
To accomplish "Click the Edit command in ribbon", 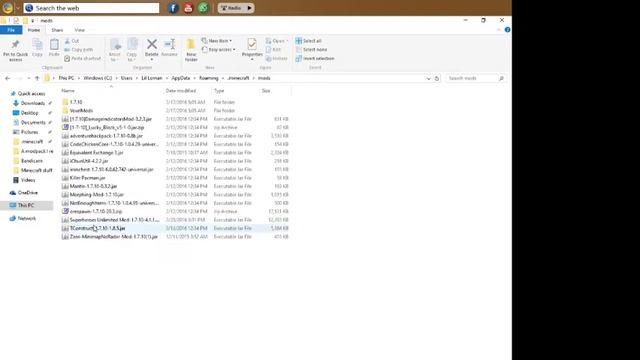I will (x=273, y=50).
